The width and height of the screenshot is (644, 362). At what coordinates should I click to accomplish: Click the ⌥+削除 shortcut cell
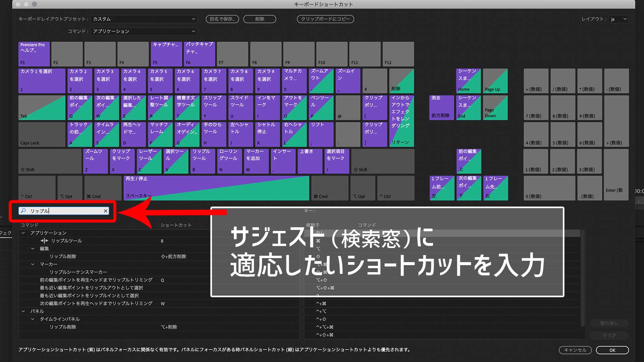(x=169, y=327)
